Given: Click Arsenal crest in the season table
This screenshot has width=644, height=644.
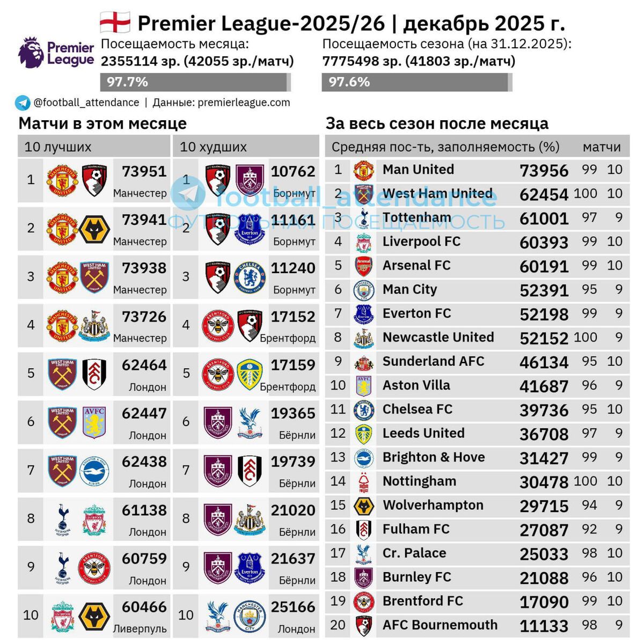Looking at the screenshot, I should [x=364, y=266].
